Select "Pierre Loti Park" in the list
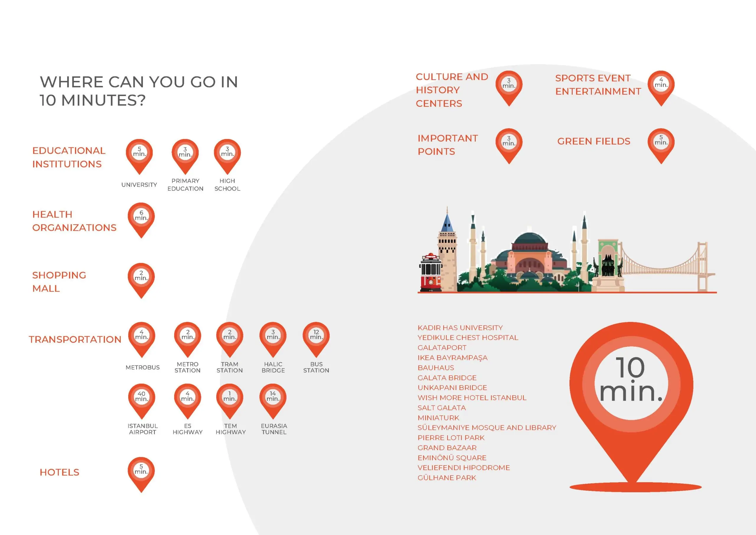 pyautogui.click(x=451, y=438)
